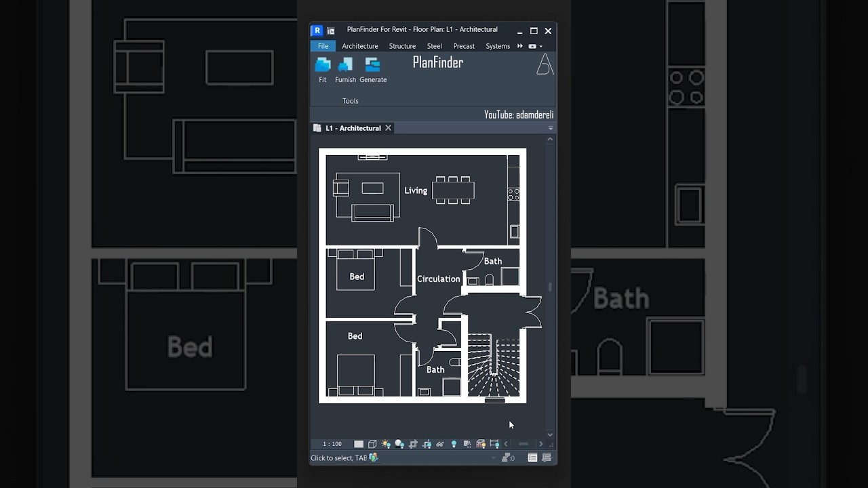Toggle Reveal Constraints icon
Image resolution: width=868 pixels, height=488 pixels.
pos(494,444)
